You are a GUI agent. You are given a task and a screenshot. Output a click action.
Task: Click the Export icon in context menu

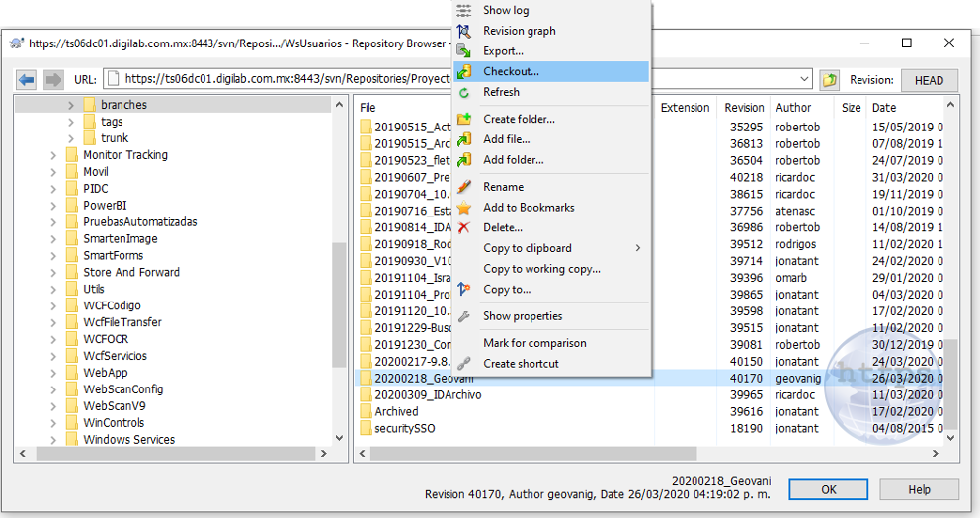(464, 51)
